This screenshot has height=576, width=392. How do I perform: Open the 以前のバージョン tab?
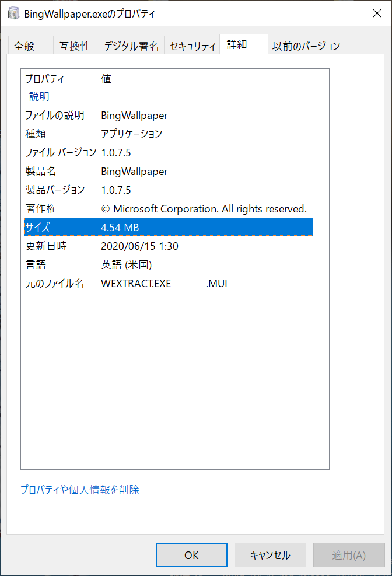point(306,46)
